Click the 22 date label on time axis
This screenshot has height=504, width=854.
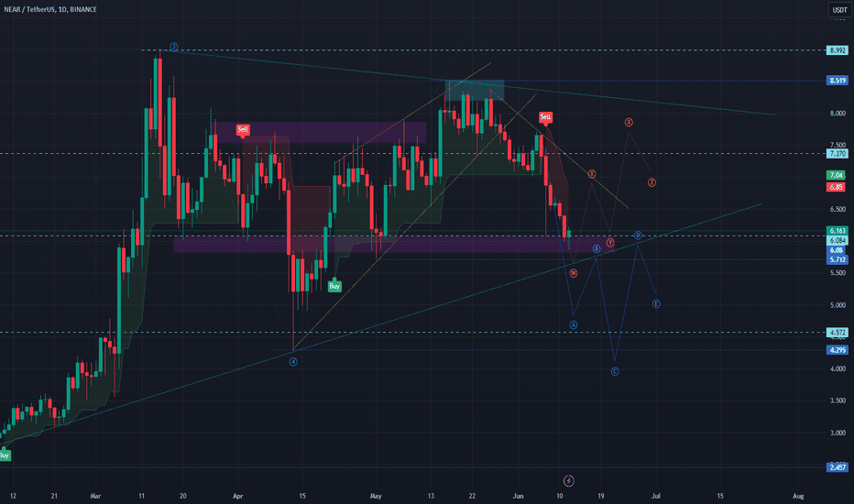click(472, 497)
